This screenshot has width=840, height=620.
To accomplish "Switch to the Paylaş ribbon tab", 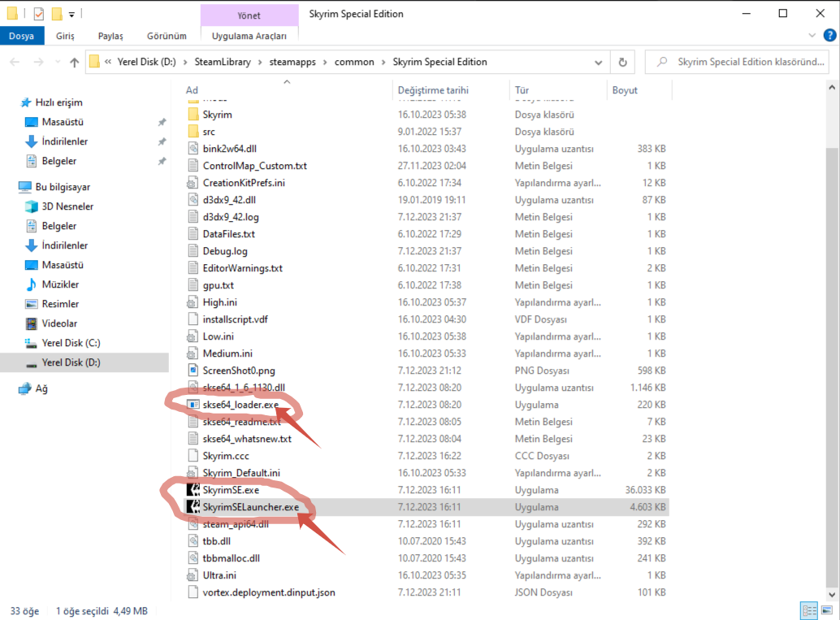I will pos(110,36).
